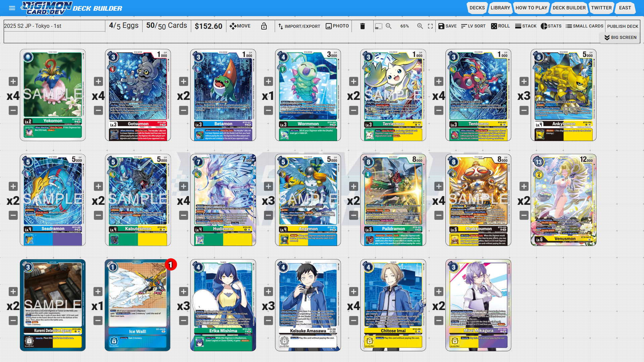Add one more Yokomon card
This screenshot has width=644, height=362.
pyautogui.click(x=13, y=81)
